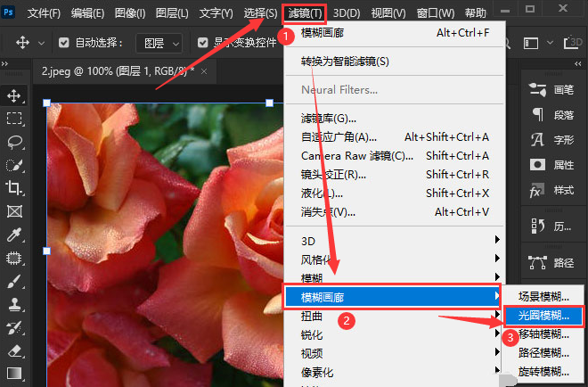The height and width of the screenshot is (387, 588).
Task: Open the 文字(Y) menu
Action: click(x=216, y=13)
